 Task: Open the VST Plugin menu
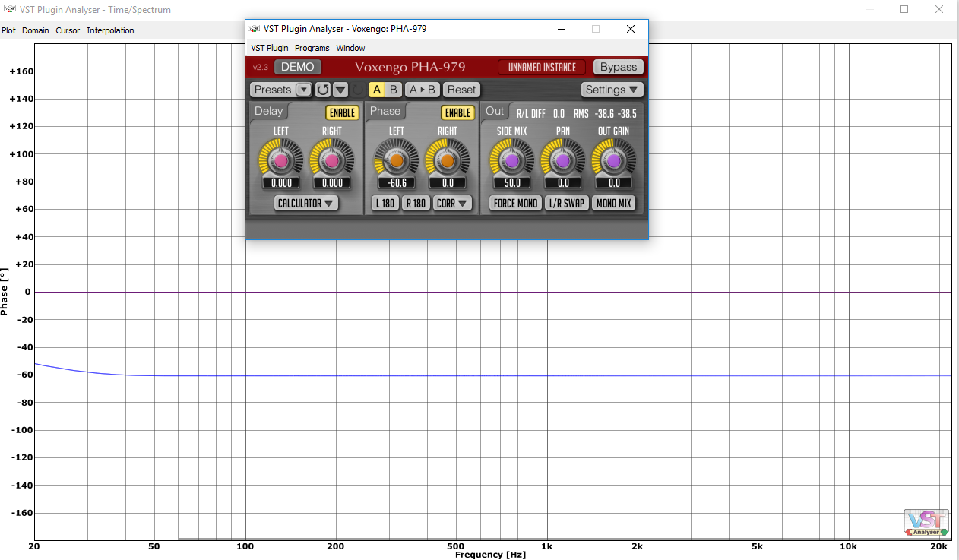[270, 48]
